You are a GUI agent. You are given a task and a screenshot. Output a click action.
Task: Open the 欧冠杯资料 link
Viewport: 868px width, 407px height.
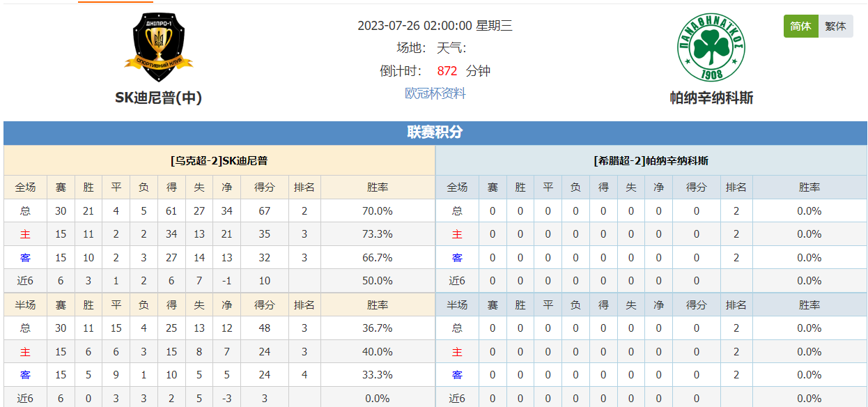(435, 93)
